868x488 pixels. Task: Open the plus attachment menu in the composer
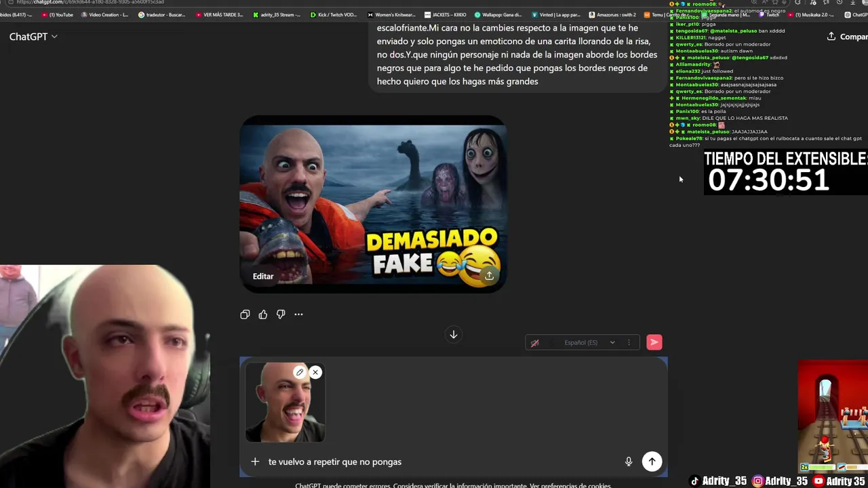[x=255, y=462]
